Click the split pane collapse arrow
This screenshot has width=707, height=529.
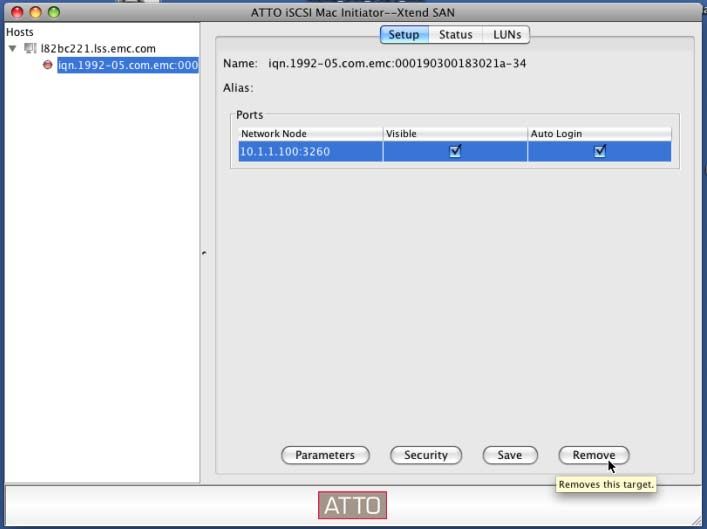click(204, 253)
